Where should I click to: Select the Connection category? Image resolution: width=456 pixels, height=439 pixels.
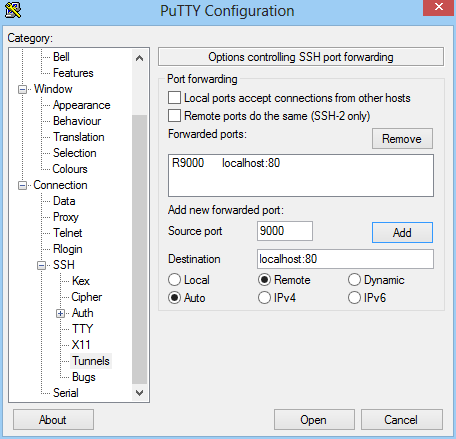coord(60,185)
